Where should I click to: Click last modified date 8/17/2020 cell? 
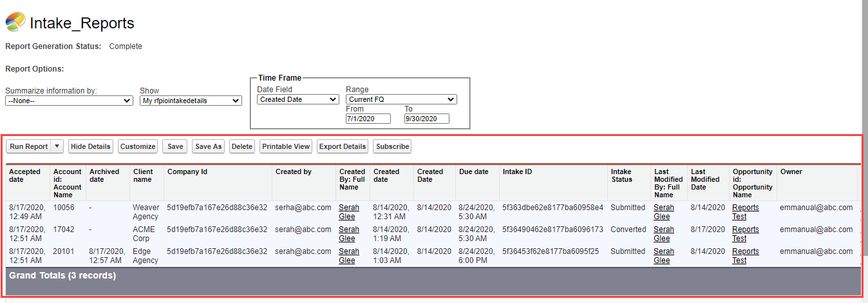[708, 230]
